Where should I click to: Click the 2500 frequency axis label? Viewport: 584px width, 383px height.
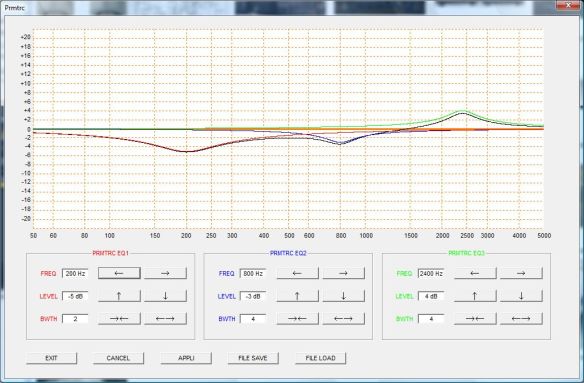pyautogui.click(x=467, y=235)
